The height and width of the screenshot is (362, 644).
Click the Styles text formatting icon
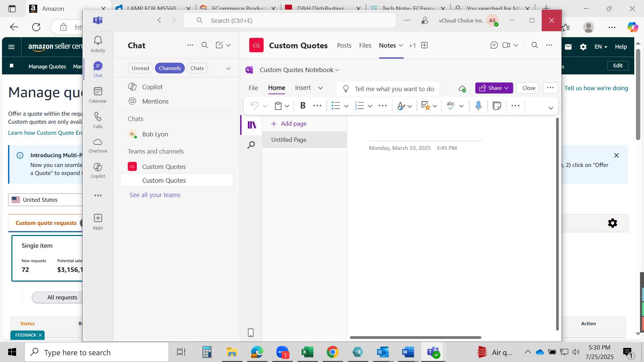tap(401, 106)
